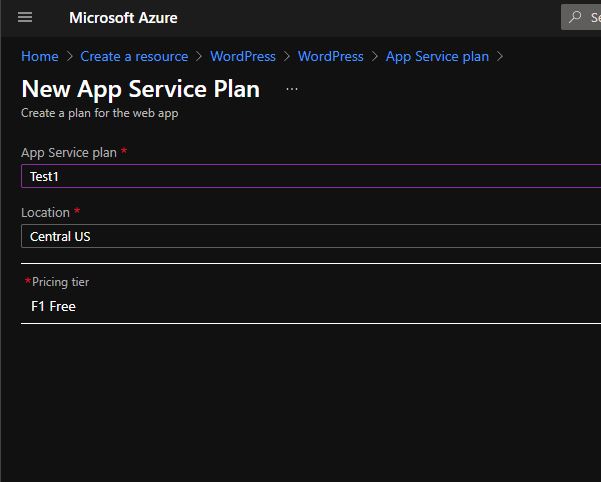Click the Location label

point(45,212)
